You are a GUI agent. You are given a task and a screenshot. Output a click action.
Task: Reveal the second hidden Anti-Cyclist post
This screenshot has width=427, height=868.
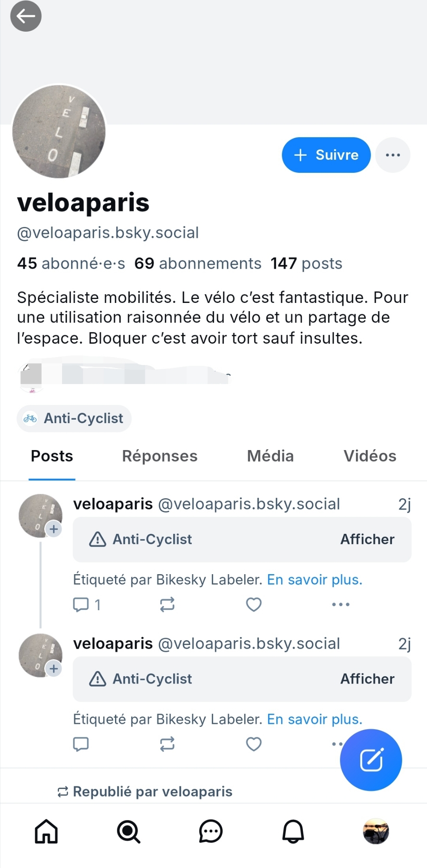367,679
